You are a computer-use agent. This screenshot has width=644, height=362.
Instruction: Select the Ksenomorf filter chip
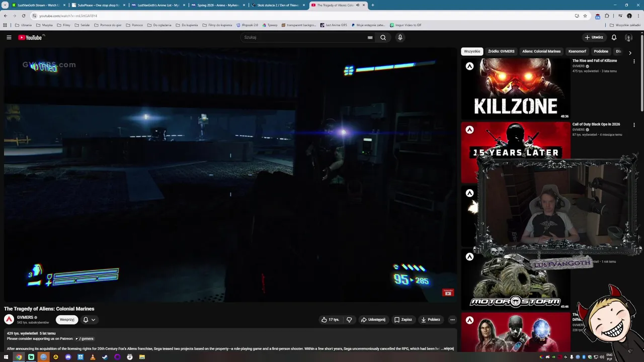click(577, 51)
